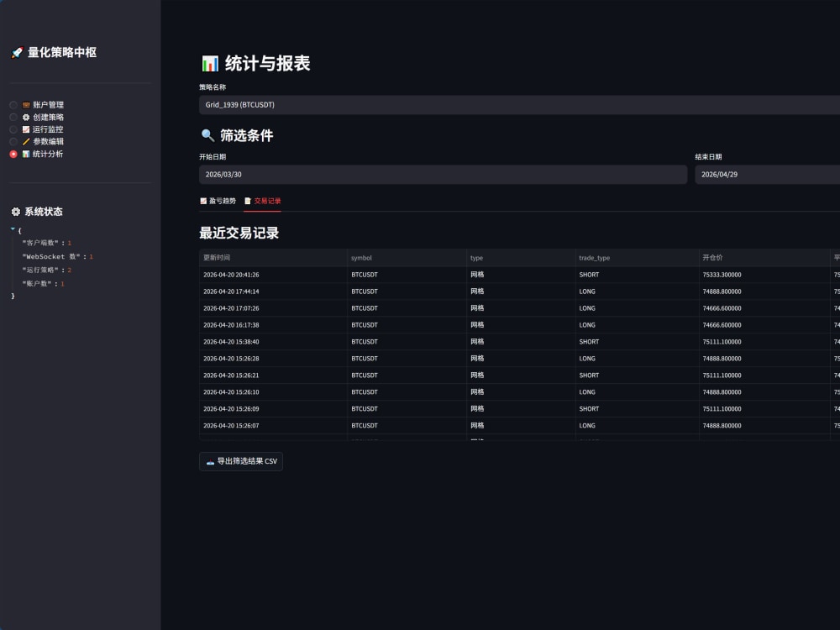Image resolution: width=840 pixels, height=630 pixels.
Task: Click the chart icon for 运行监控
Action: tap(26, 129)
